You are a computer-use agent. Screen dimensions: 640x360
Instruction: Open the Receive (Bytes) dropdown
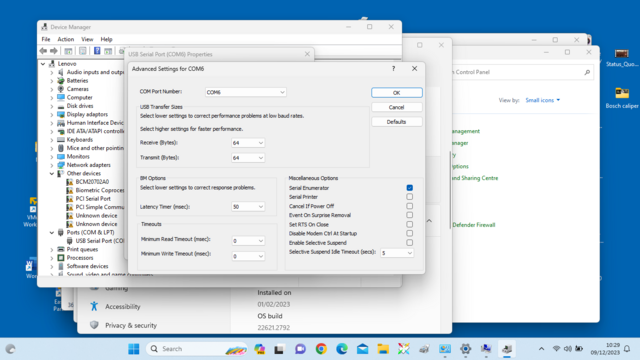pos(248,143)
